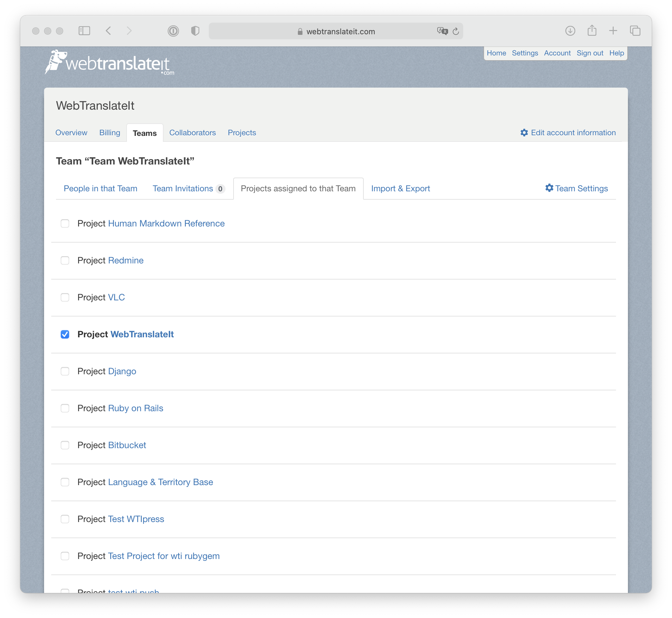Click the lock icon in the address bar
Image resolution: width=672 pixels, height=618 pixels.
300,31
